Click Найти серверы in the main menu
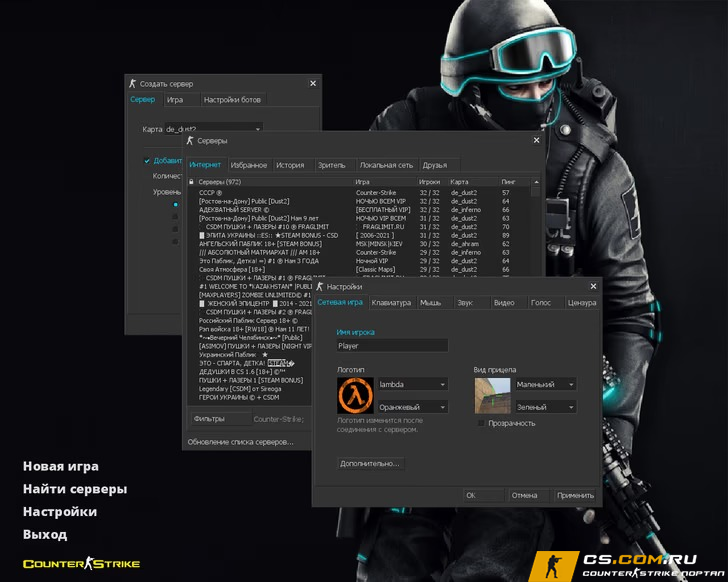This screenshot has height=582, width=728. (75, 489)
